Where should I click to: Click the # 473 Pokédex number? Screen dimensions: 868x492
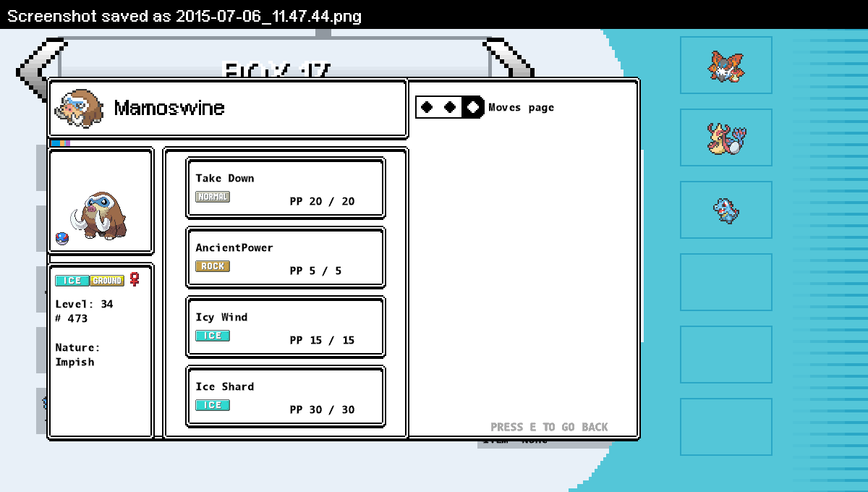coord(72,318)
